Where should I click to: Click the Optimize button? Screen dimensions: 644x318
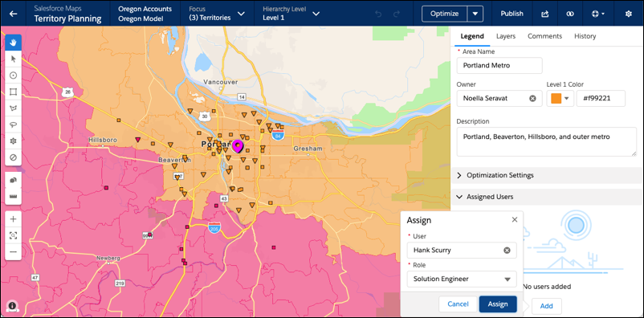point(444,14)
